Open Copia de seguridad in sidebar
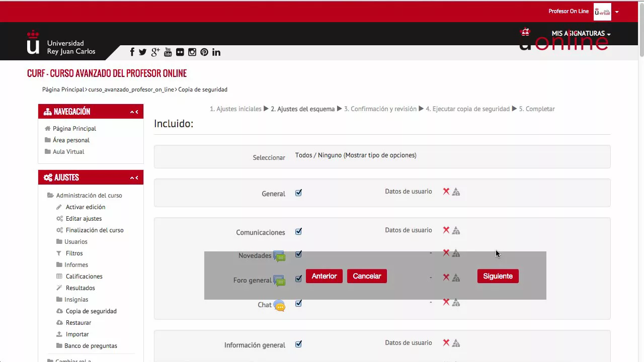The height and width of the screenshot is (362, 644). pos(91,311)
